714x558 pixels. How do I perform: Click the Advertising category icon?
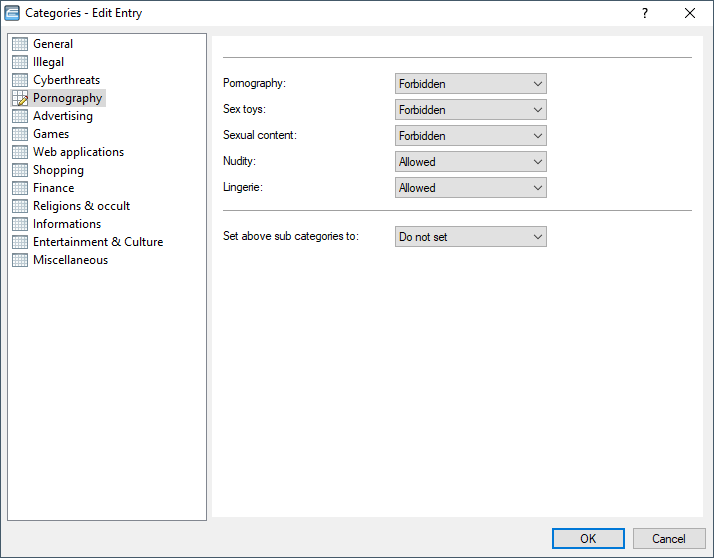[20, 116]
